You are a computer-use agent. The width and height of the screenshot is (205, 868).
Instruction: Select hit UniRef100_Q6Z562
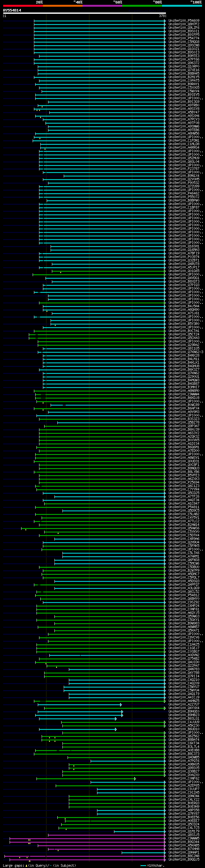(x=184, y=736)
